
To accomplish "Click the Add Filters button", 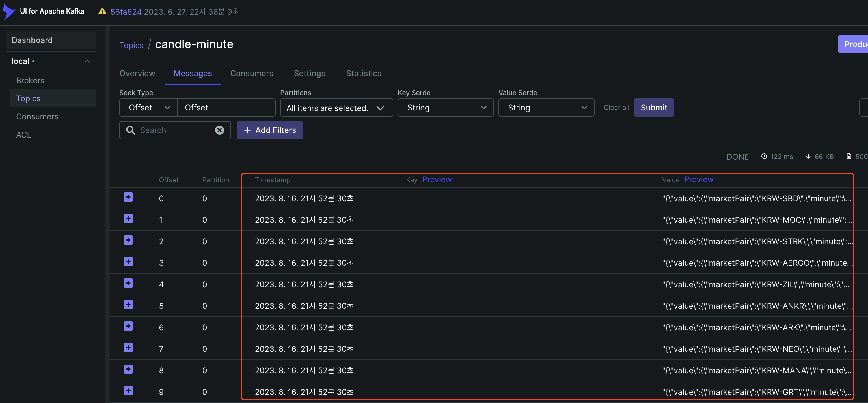I will pos(269,130).
